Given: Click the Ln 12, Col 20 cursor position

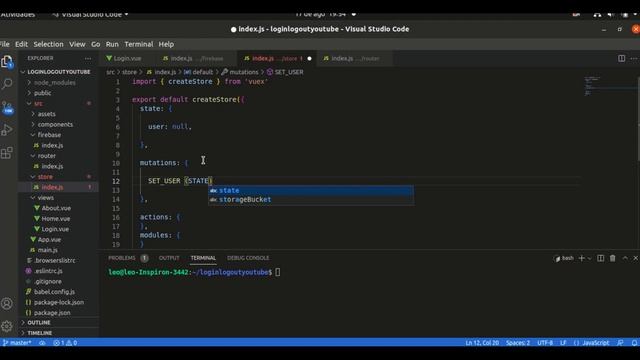Looking at the screenshot, I should (482, 343).
